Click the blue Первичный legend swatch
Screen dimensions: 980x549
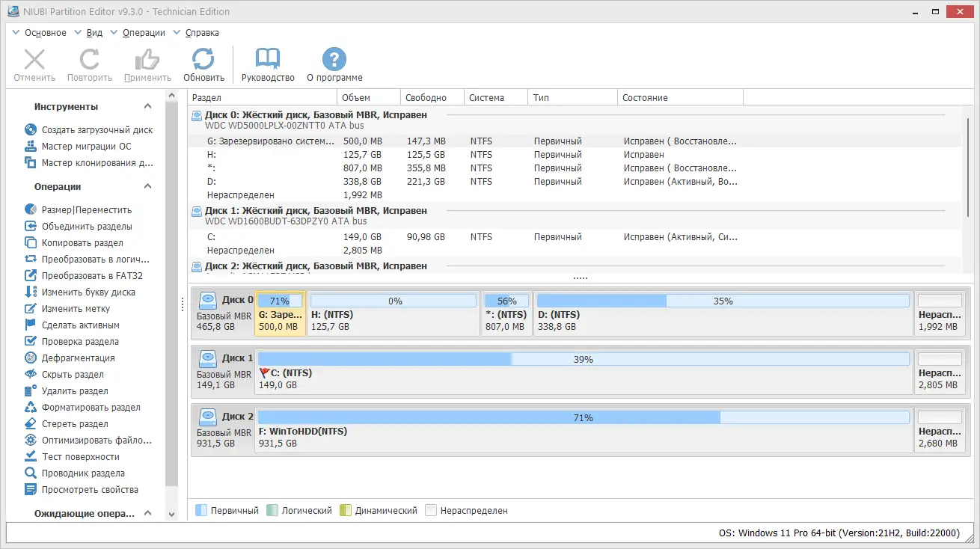point(200,509)
